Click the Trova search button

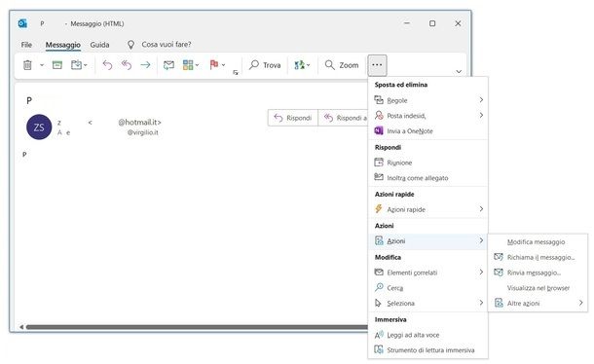pyautogui.click(x=265, y=65)
